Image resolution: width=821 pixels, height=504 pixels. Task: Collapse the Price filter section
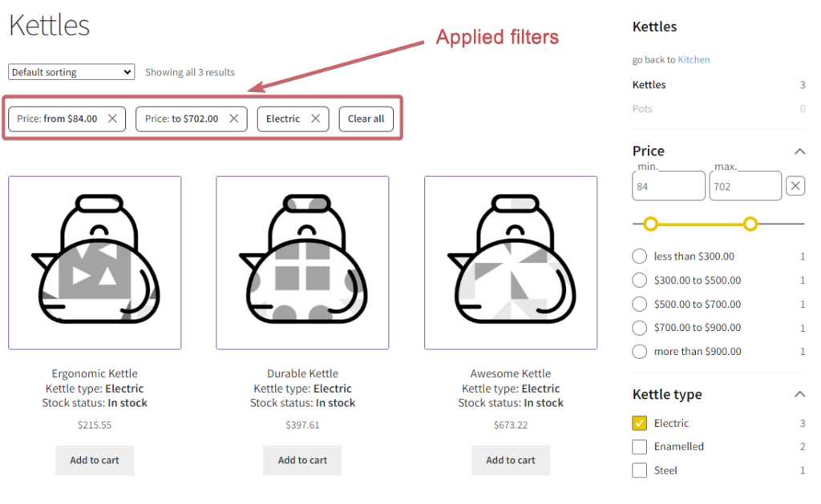point(799,151)
